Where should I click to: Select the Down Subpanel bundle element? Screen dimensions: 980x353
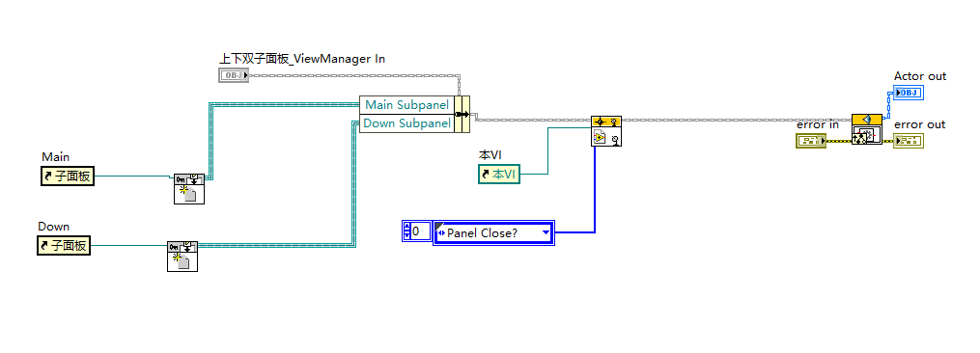click(406, 123)
